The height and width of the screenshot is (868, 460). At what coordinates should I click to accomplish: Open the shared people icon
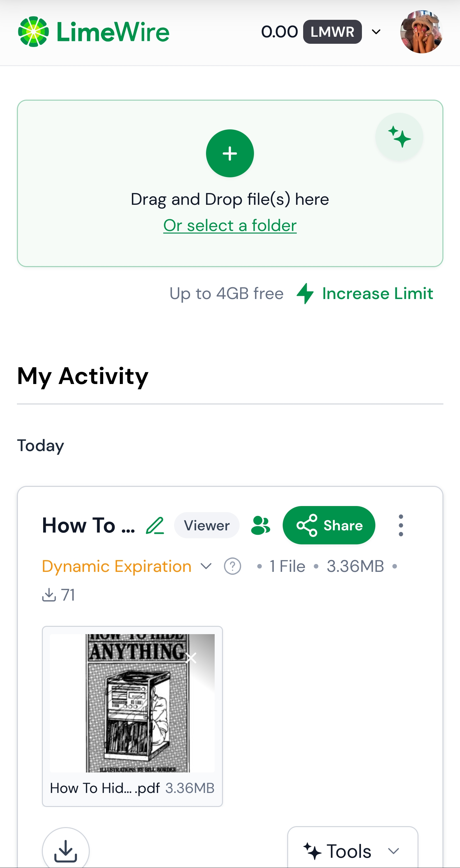(x=260, y=526)
